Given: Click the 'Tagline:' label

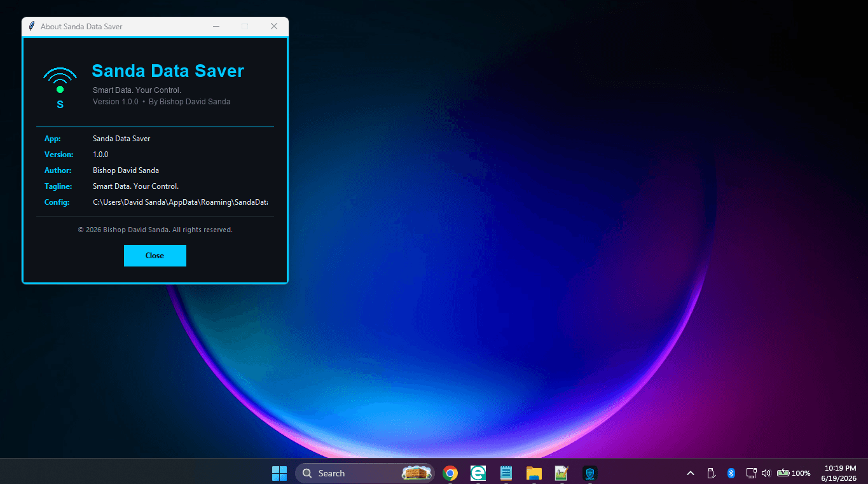Looking at the screenshot, I should (x=58, y=186).
